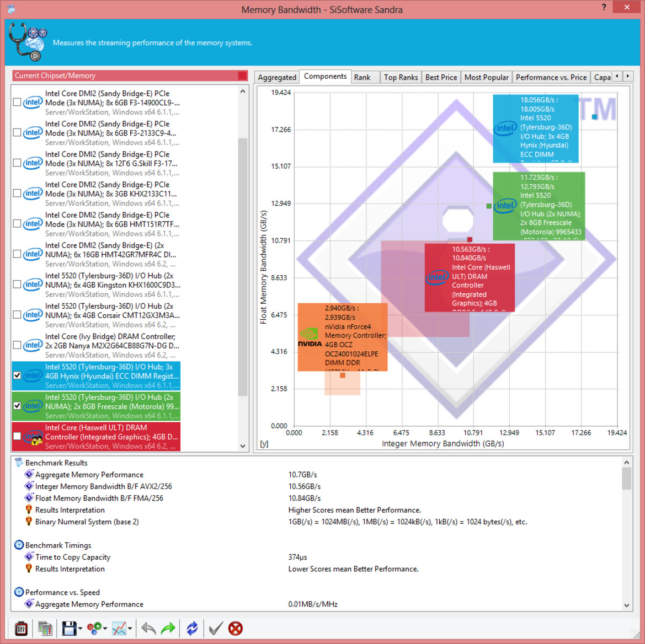Click Intel logo of Ivy Bridge DRAM Controller entry

click(33, 345)
